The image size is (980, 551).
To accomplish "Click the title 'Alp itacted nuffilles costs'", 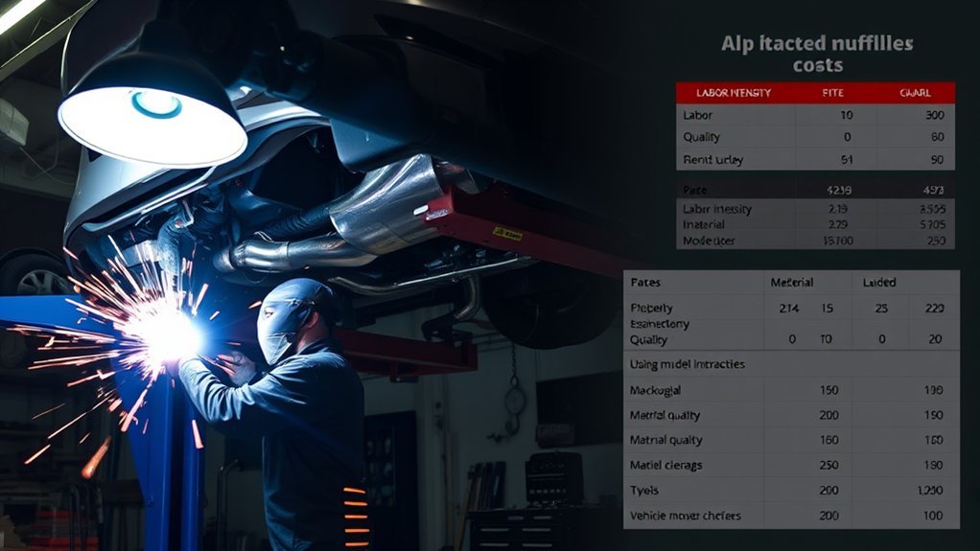I will (x=818, y=54).
